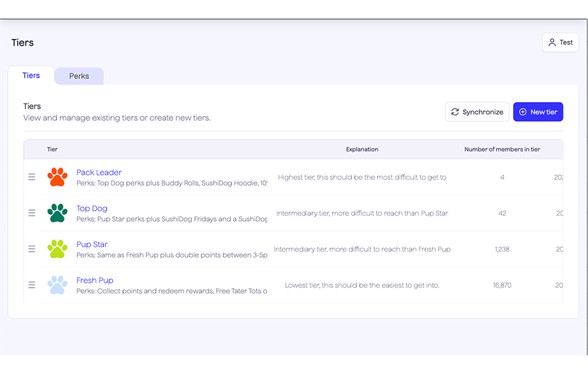Click the Pup Star row drag handle
This screenshot has height=374, width=588.
32,249
